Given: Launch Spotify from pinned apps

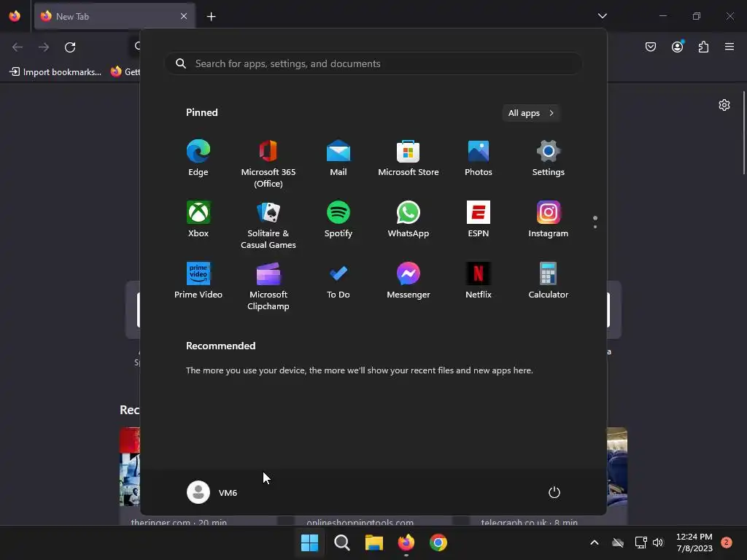Looking at the screenshot, I should [x=338, y=219].
